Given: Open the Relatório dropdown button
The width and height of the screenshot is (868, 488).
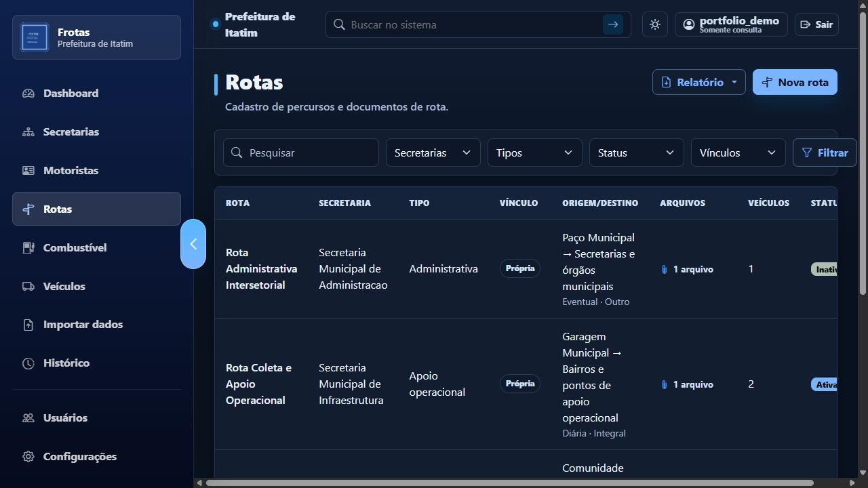Looking at the screenshot, I should point(699,82).
